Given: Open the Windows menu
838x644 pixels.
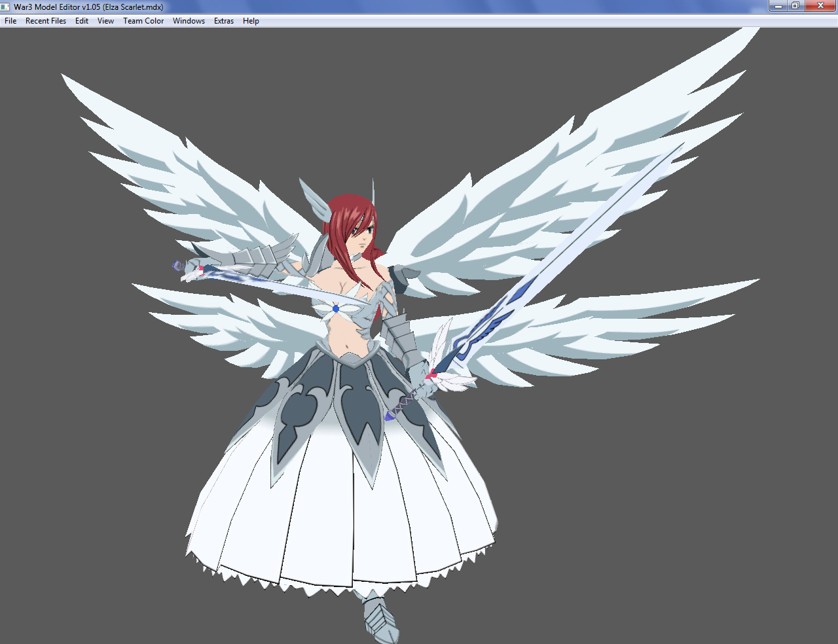Looking at the screenshot, I should point(189,21).
